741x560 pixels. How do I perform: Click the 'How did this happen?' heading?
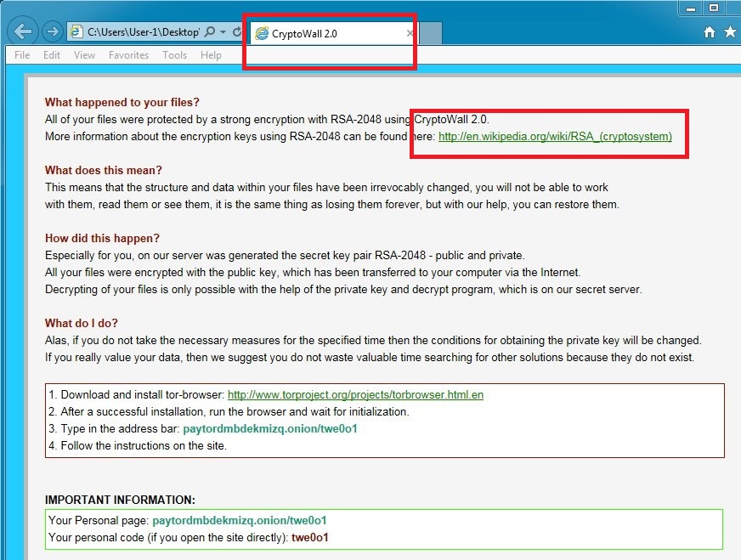[x=102, y=238]
